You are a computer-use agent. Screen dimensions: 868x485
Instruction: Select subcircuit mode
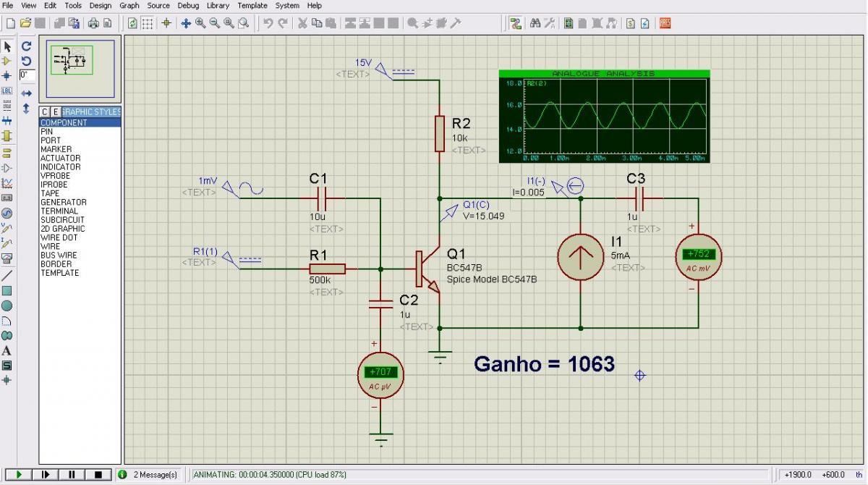click(x=7, y=135)
